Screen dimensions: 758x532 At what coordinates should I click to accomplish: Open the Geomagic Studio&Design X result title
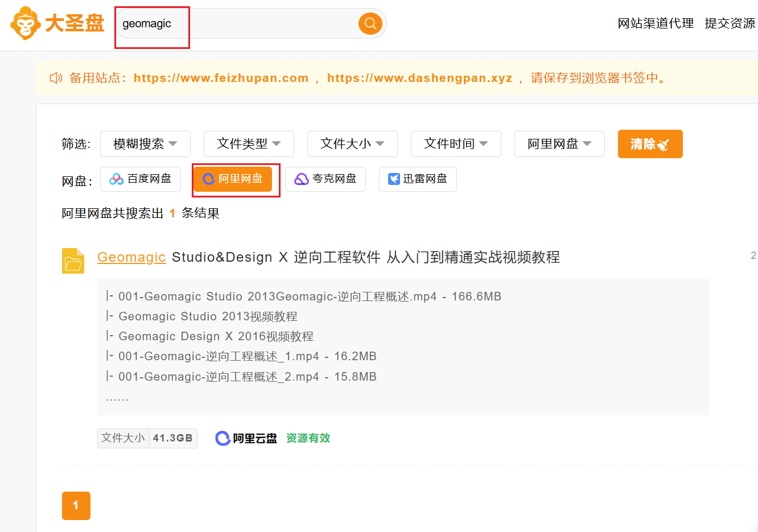[x=328, y=257]
